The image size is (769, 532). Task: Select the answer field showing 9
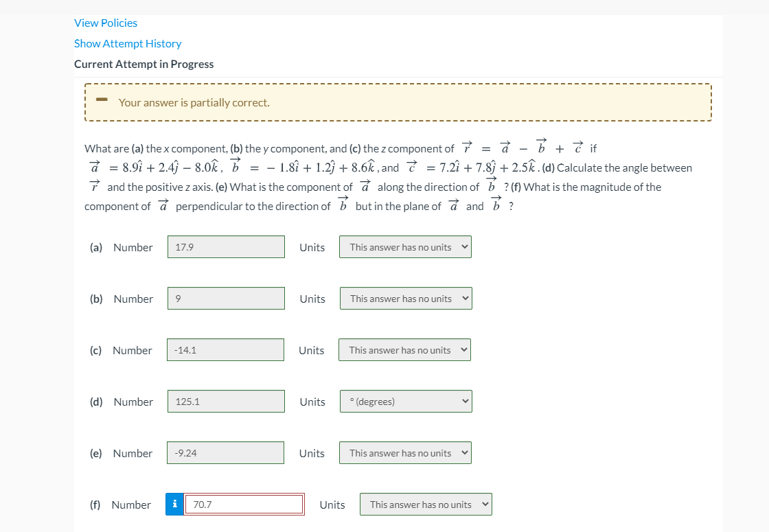[x=226, y=298]
